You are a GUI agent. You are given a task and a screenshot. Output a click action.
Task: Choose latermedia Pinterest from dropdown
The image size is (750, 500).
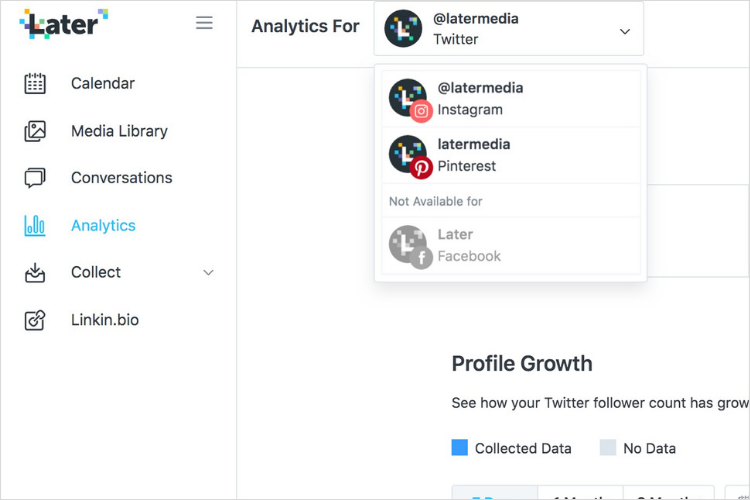511,156
